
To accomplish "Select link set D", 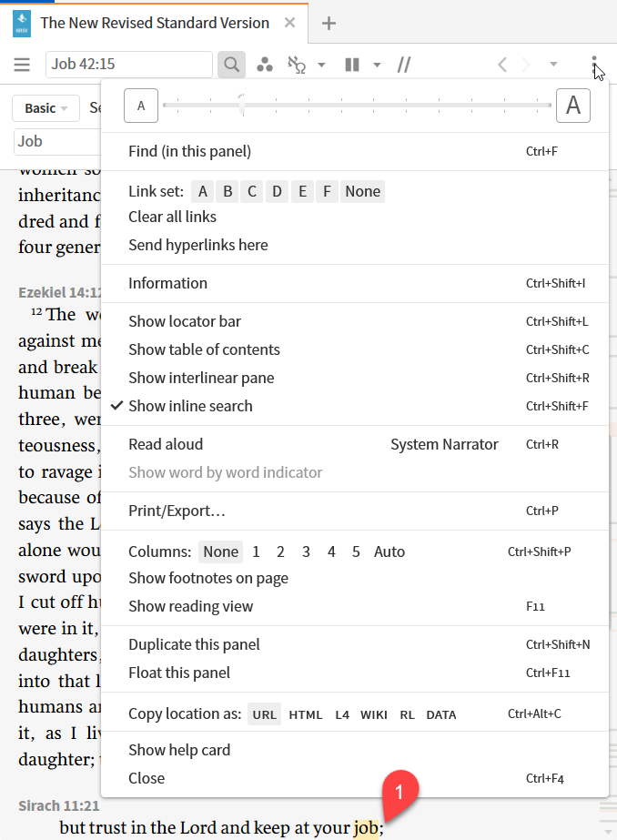I will point(277,192).
